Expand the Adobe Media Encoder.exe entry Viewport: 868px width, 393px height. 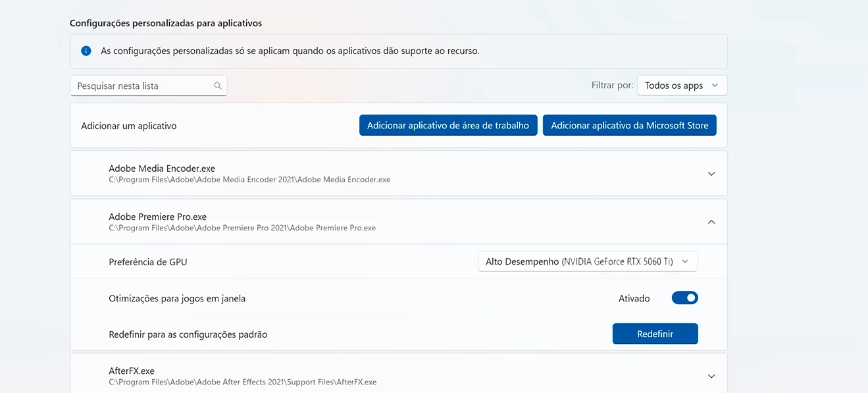[x=711, y=174]
